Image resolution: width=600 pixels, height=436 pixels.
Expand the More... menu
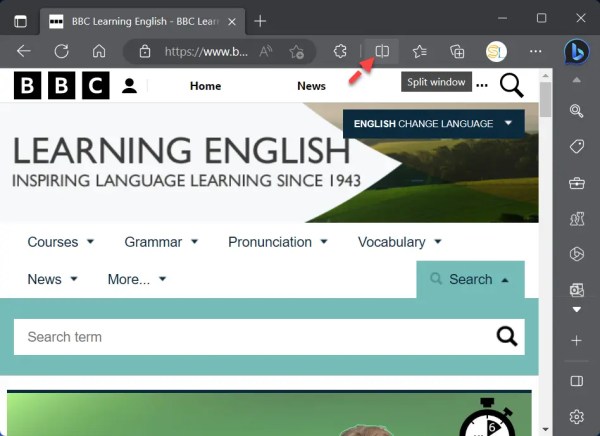coord(137,279)
